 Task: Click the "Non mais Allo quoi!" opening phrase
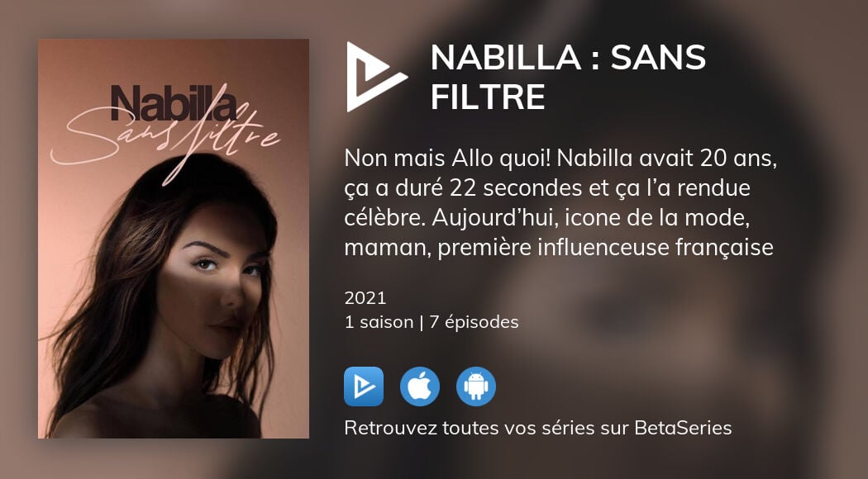point(447,159)
